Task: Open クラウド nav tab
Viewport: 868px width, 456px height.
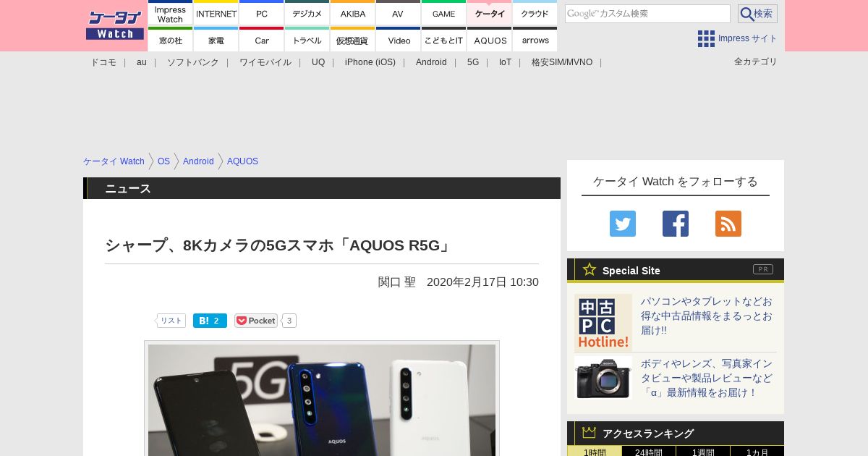Action: [535, 13]
